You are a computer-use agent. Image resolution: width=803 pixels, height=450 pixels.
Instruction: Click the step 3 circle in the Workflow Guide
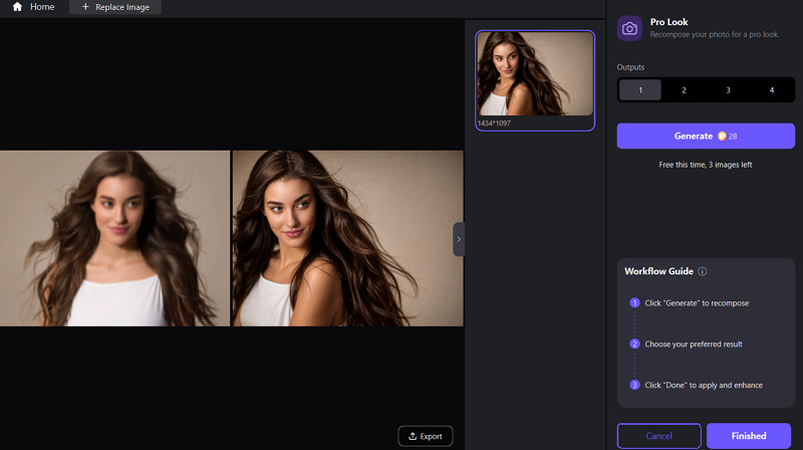click(635, 385)
